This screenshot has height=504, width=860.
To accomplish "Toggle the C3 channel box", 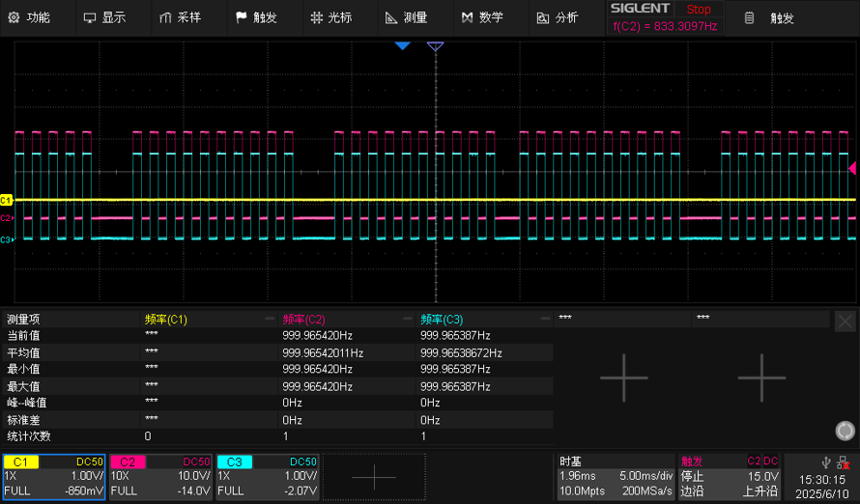I will point(267,477).
